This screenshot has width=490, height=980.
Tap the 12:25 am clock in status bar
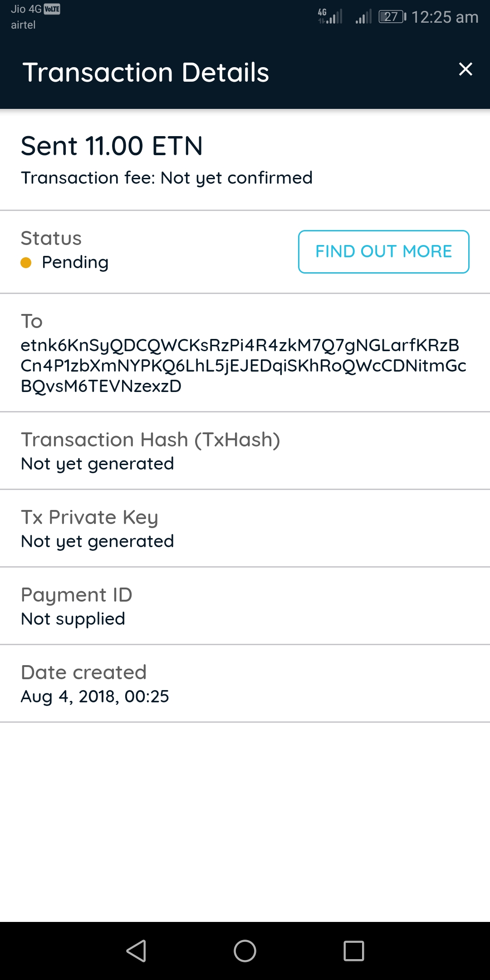coord(445,17)
